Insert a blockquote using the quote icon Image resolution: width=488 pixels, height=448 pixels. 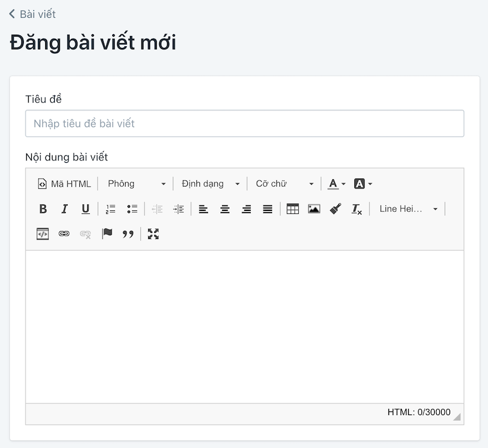coord(128,233)
